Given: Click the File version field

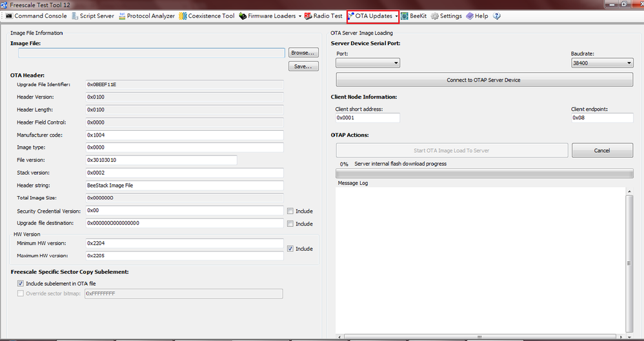Looking at the screenshot, I should pyautogui.click(x=161, y=160).
